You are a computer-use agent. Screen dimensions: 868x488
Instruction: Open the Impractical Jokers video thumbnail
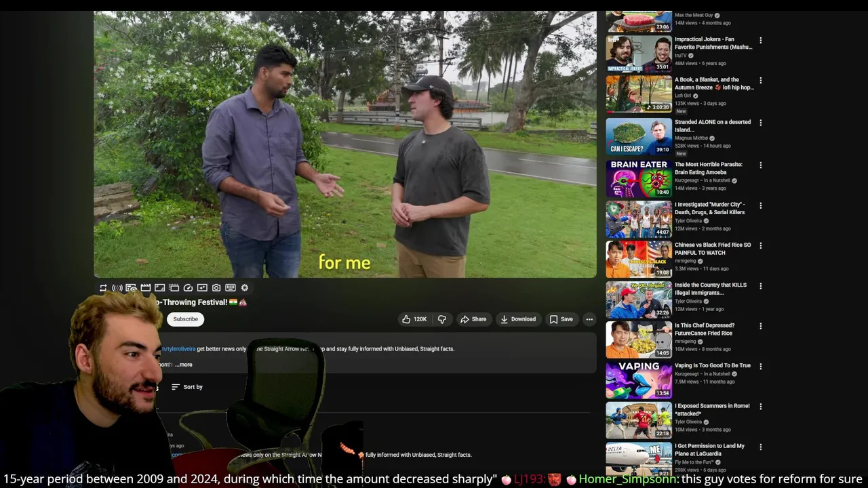point(639,54)
